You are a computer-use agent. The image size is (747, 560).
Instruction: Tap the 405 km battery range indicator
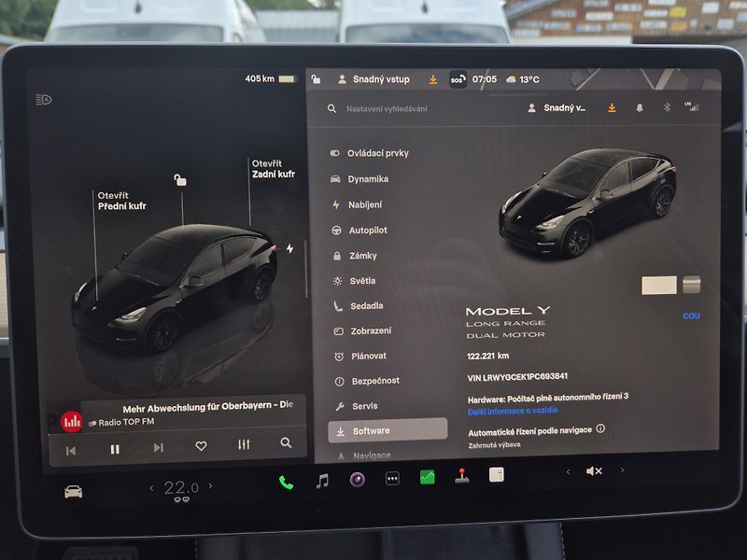pos(271,78)
